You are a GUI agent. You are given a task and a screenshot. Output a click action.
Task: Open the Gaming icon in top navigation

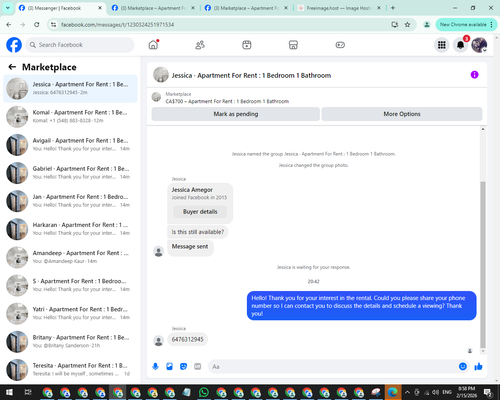(x=340, y=45)
